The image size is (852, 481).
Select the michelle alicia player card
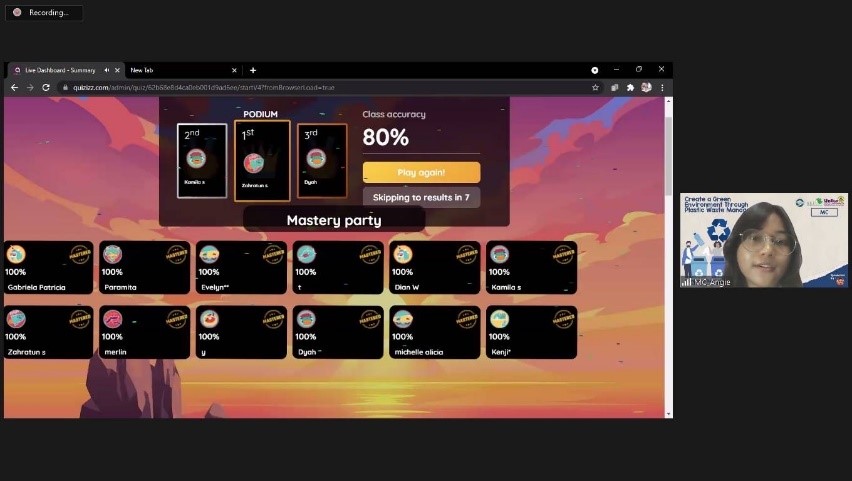(434, 332)
